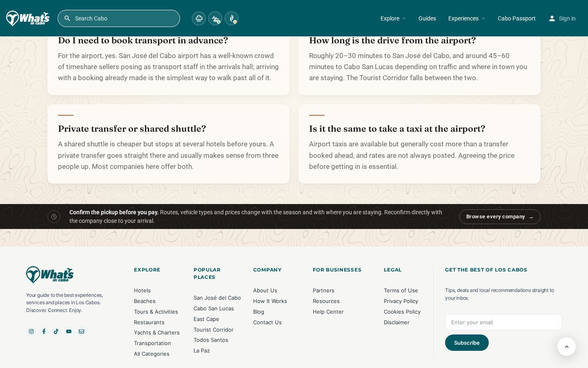Open the Transportation footer link

click(x=152, y=343)
